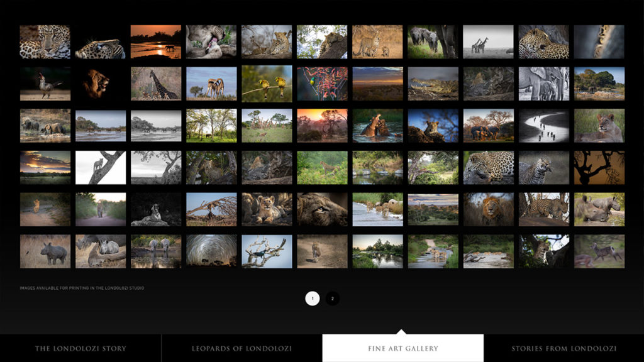This screenshot has width=644, height=362.
Task: Open the tall giraffe with impalas photo
Action: 155,84
